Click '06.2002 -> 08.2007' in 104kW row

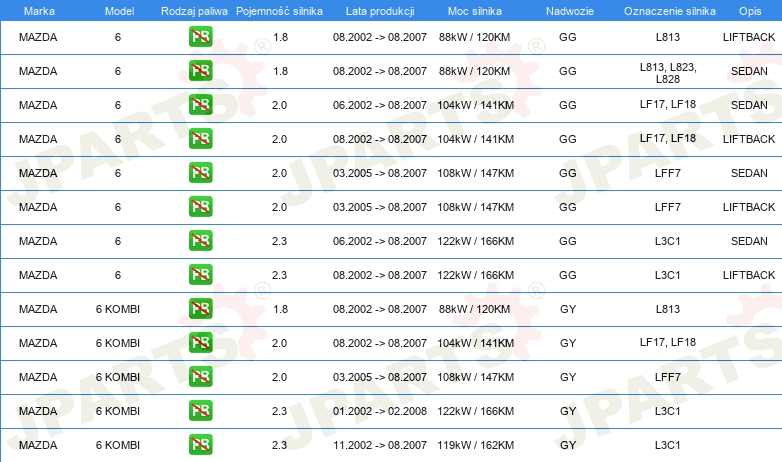click(x=380, y=105)
